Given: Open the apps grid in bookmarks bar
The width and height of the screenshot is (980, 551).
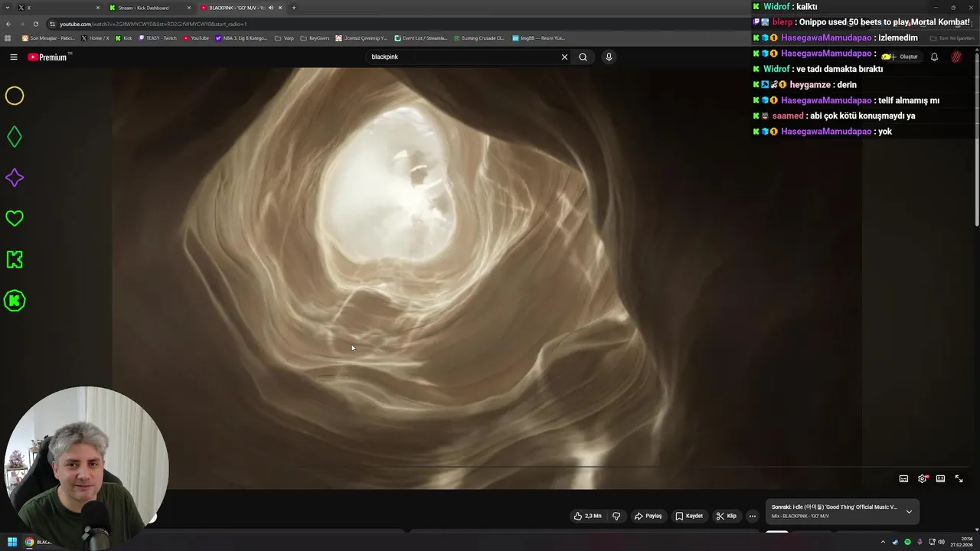Looking at the screenshot, I should (x=8, y=37).
